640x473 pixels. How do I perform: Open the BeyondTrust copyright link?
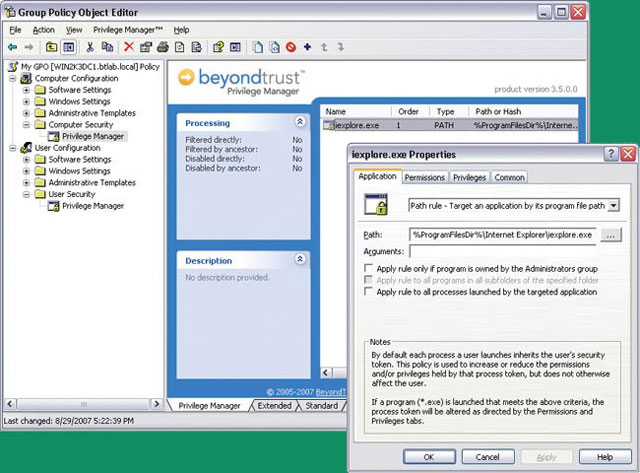331,392
